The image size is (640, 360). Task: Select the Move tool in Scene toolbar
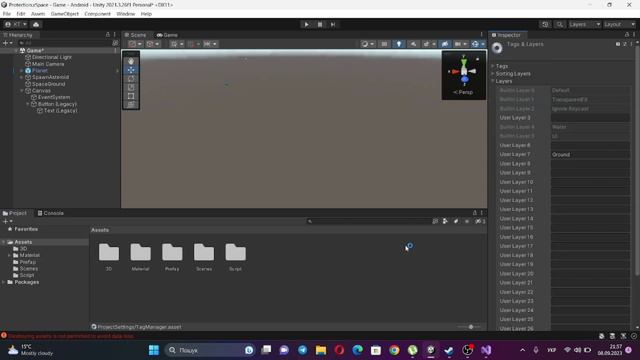click(131, 70)
